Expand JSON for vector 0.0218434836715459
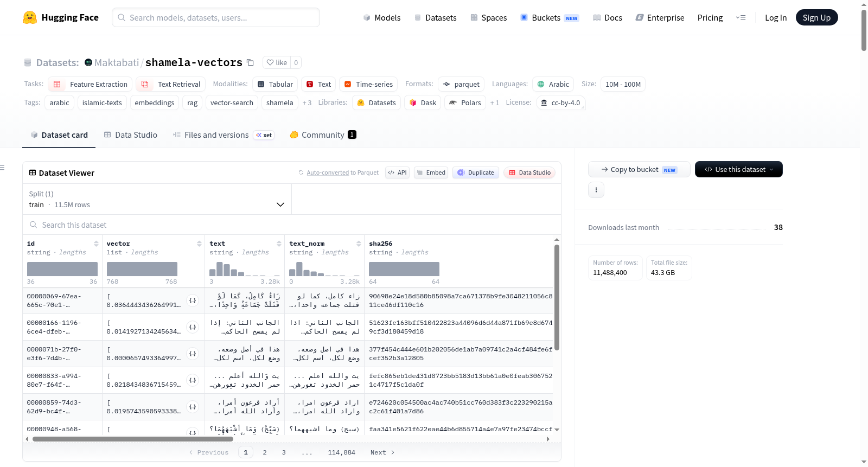This screenshot has height=467, width=868. [193, 380]
